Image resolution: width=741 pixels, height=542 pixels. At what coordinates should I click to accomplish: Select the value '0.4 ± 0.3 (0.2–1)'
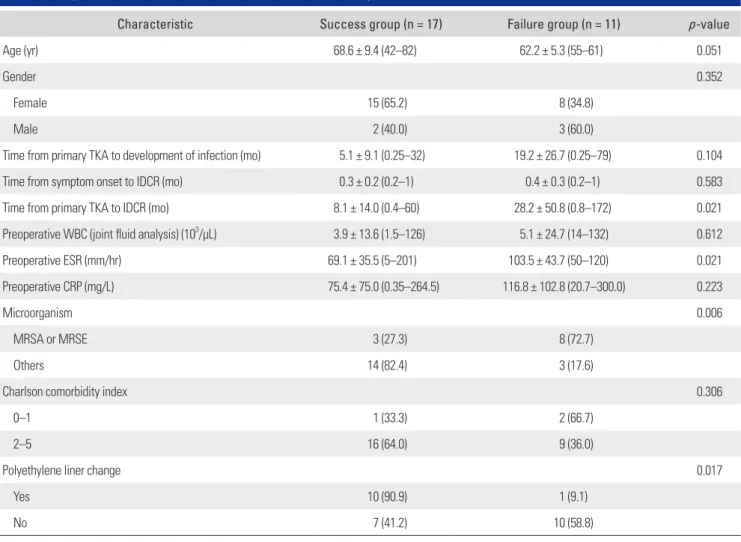tap(562, 182)
